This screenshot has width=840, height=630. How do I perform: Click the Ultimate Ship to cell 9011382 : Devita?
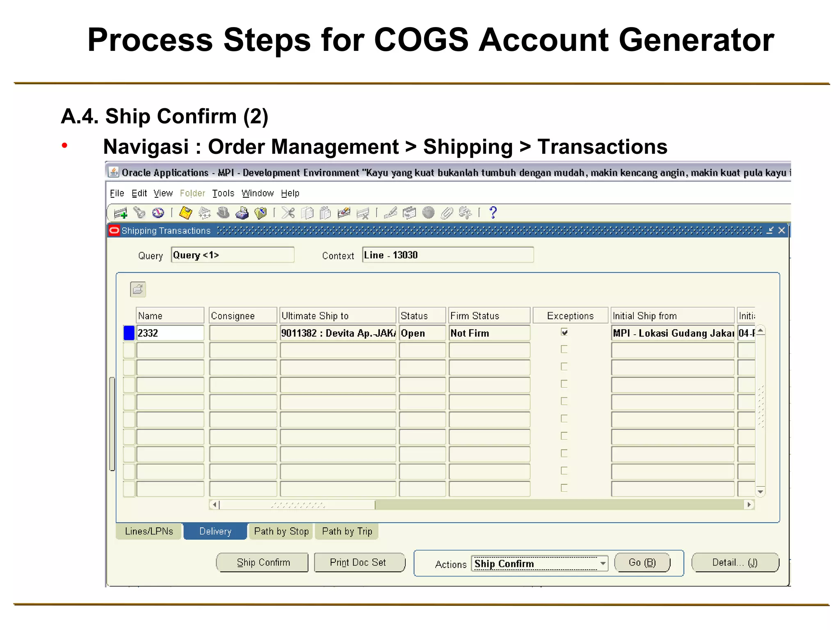click(338, 333)
